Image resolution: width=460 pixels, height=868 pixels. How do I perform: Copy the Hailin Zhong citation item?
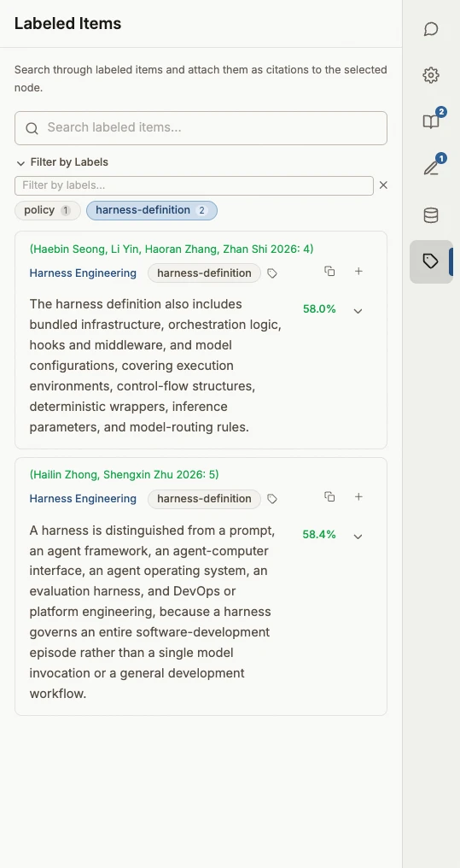(329, 496)
